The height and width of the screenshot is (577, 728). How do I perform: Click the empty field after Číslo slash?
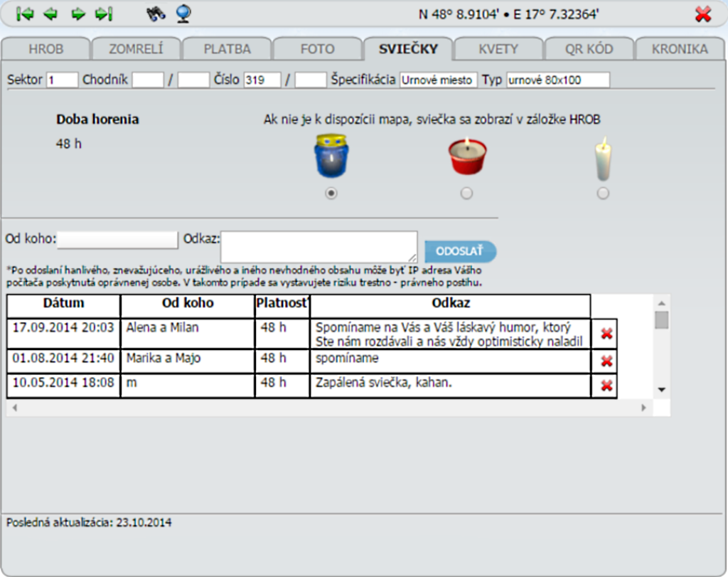click(x=311, y=80)
